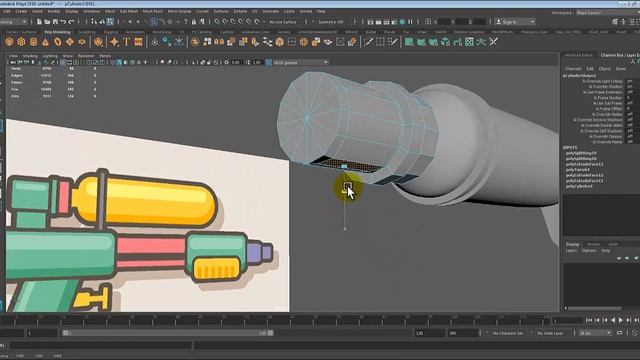640x360 pixels.
Task: Go to start of playback range
Action: (589, 321)
